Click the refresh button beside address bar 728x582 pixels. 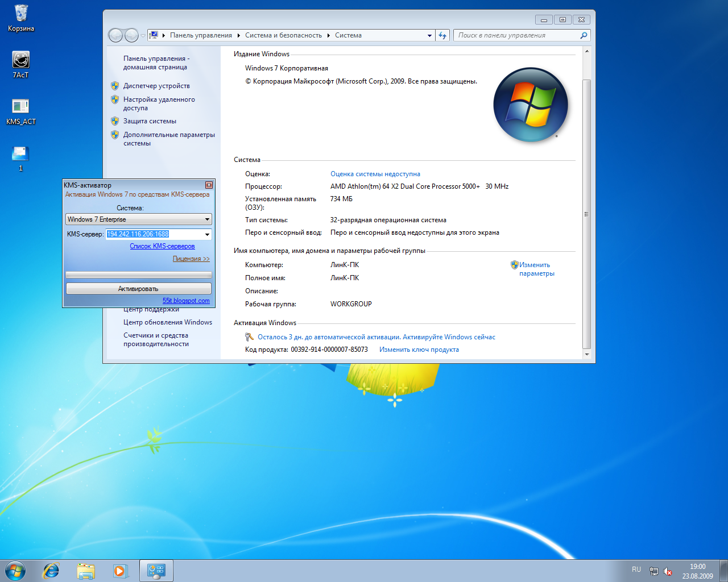pos(442,35)
